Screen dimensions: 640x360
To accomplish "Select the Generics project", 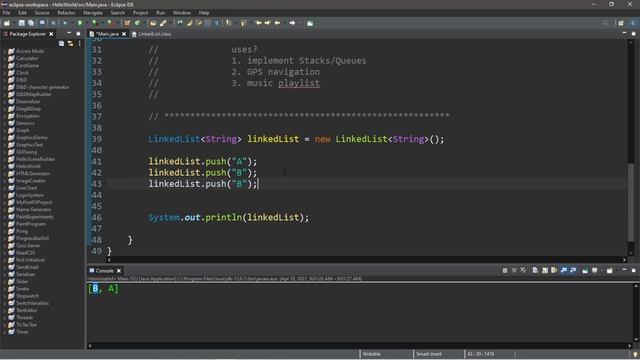I will [25, 123].
